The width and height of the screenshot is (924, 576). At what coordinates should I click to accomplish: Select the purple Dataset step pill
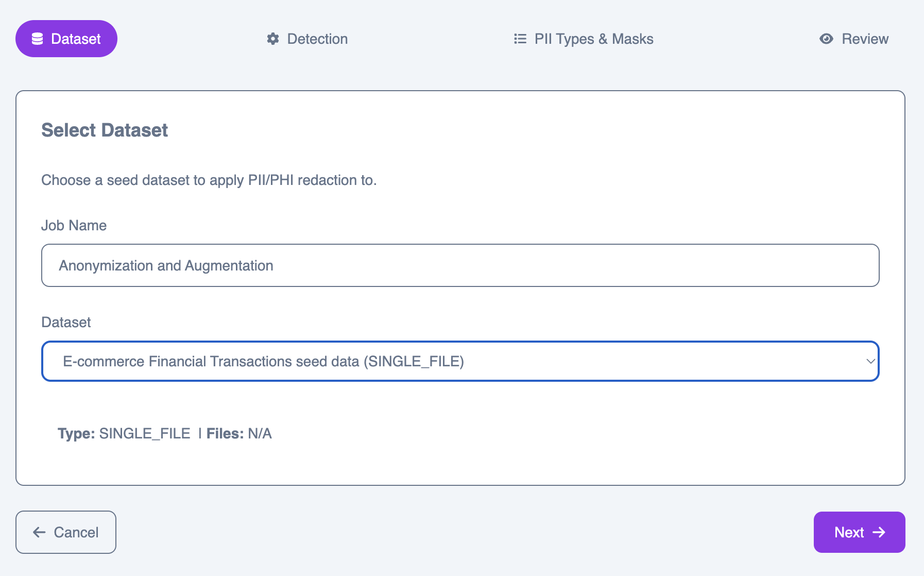click(x=66, y=38)
